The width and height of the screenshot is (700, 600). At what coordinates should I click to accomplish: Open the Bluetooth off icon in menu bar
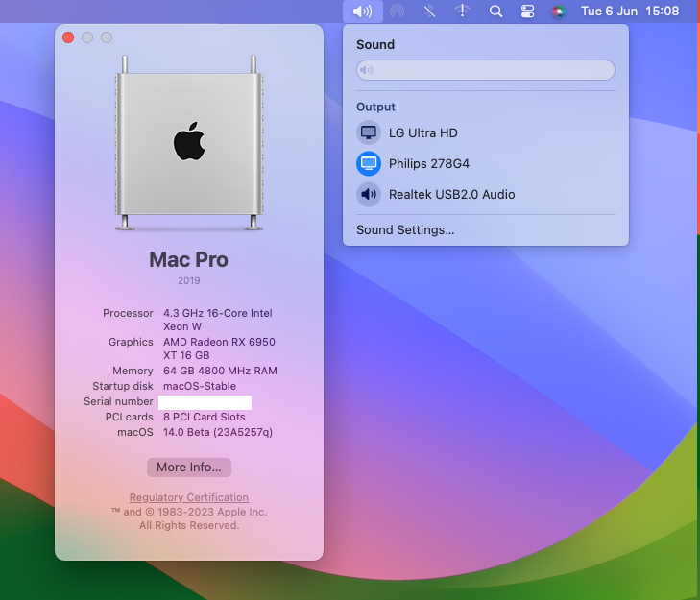tap(429, 12)
